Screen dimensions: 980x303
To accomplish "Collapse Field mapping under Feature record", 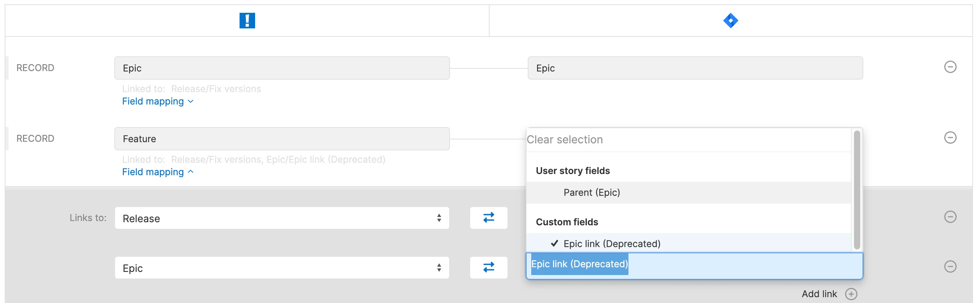I will (157, 172).
